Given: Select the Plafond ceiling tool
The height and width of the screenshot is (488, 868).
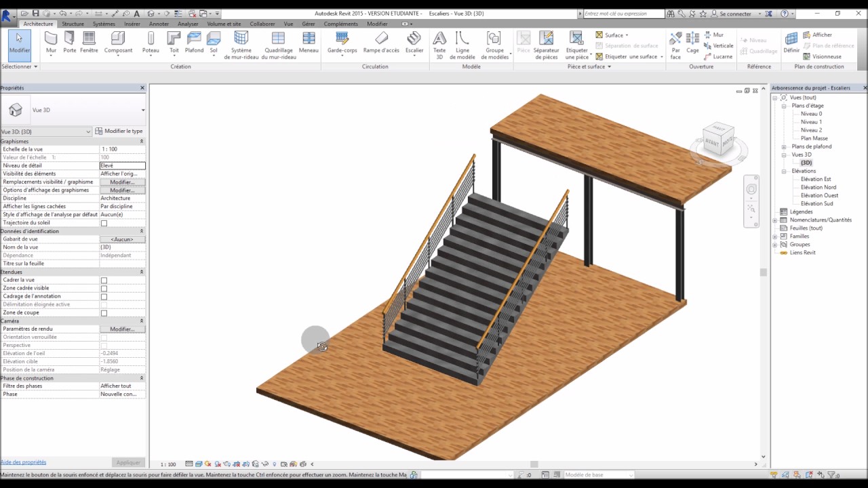Looking at the screenshot, I should point(194,43).
